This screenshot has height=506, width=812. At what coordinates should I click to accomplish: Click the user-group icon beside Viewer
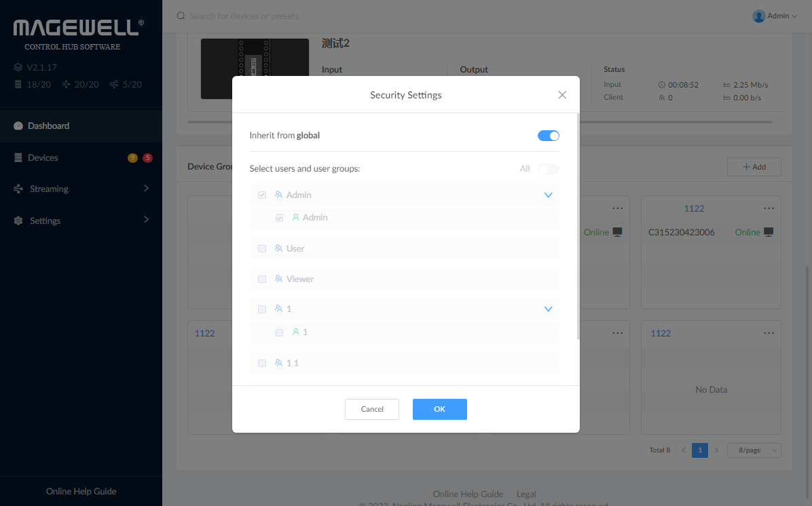(279, 279)
